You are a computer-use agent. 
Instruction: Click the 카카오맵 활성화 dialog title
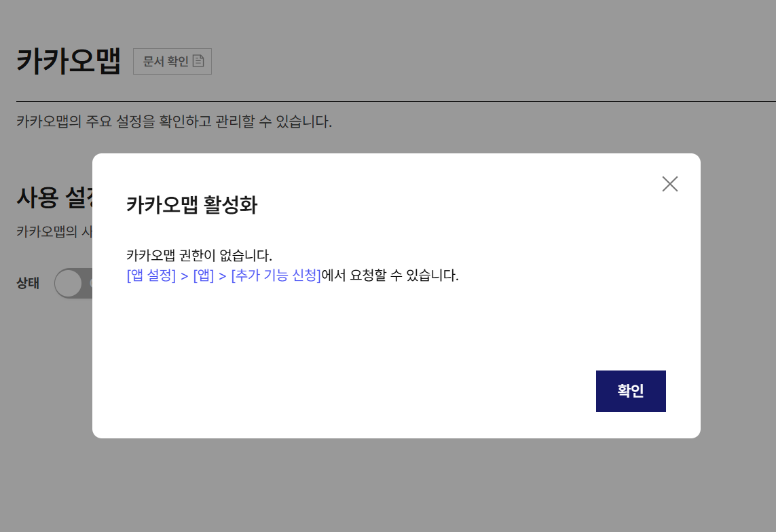192,205
